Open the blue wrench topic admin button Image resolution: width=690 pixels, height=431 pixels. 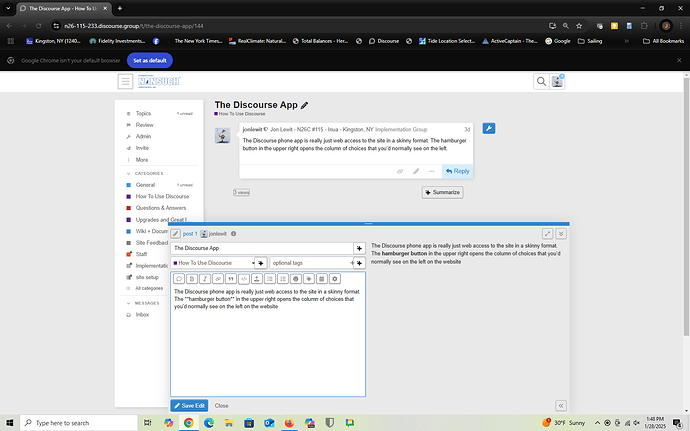(x=489, y=128)
